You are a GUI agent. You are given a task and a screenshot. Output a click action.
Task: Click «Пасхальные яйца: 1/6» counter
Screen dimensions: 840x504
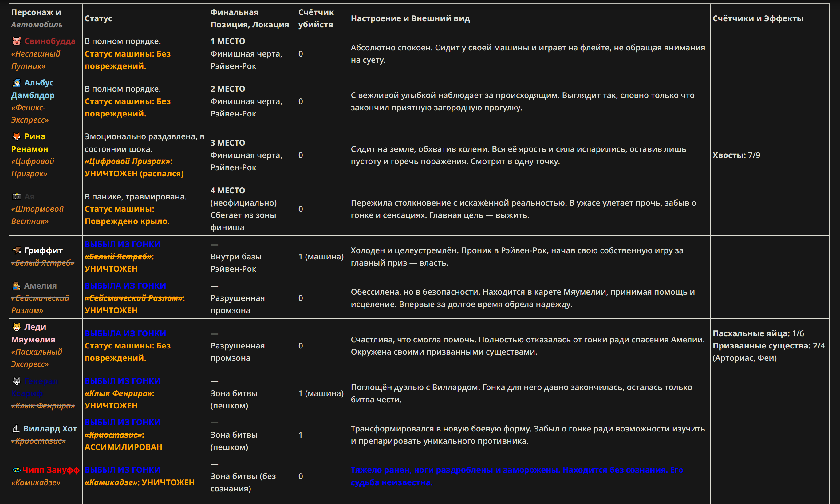click(758, 333)
